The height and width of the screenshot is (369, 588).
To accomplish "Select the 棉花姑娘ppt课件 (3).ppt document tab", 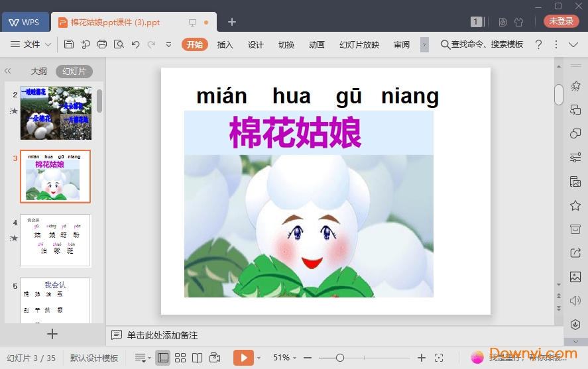I will (133, 22).
